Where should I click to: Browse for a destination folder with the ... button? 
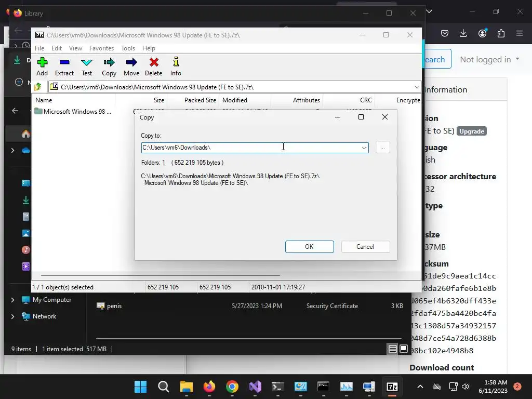point(382,148)
